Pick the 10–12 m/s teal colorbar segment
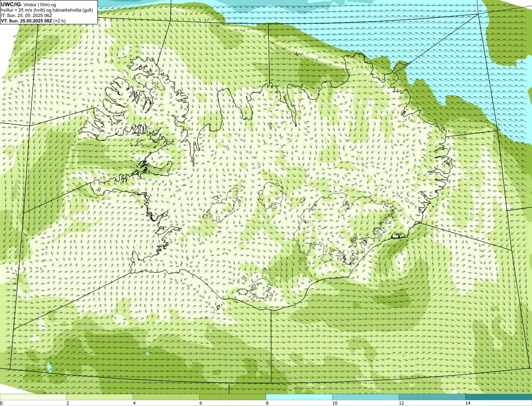Image resolution: width=532 pixels, height=406 pixels. [x=366, y=397]
